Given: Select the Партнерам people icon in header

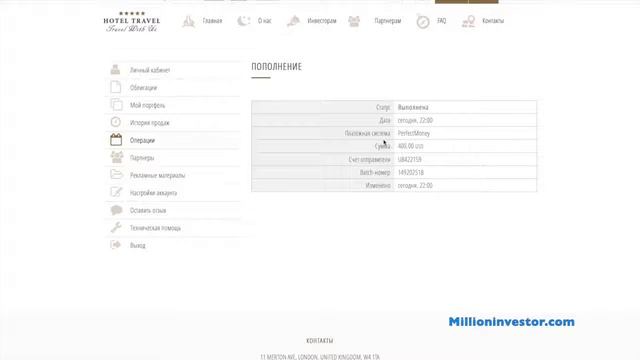Looking at the screenshot, I should click(354, 21).
